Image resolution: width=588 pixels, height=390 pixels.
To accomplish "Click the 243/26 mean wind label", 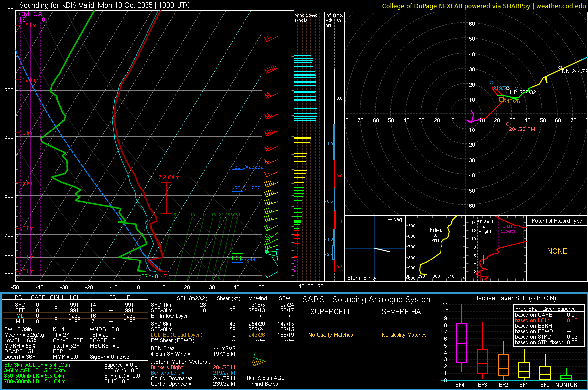I will [511, 101].
